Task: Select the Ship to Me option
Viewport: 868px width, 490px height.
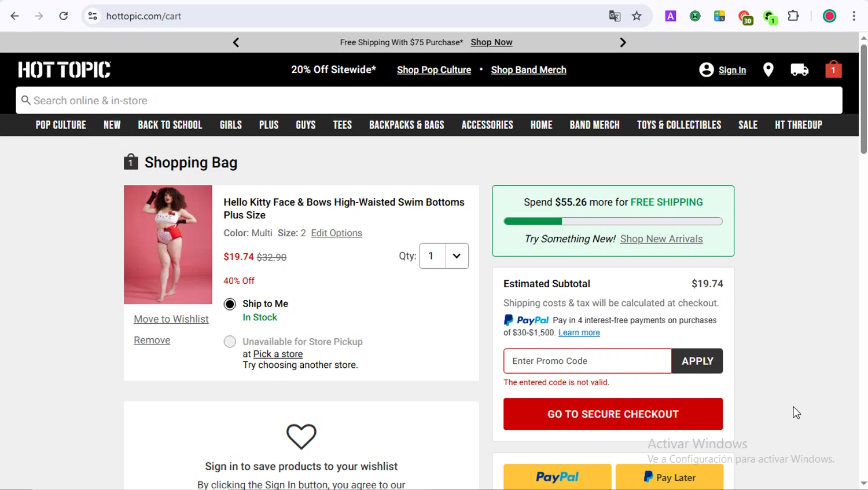Action: click(230, 304)
